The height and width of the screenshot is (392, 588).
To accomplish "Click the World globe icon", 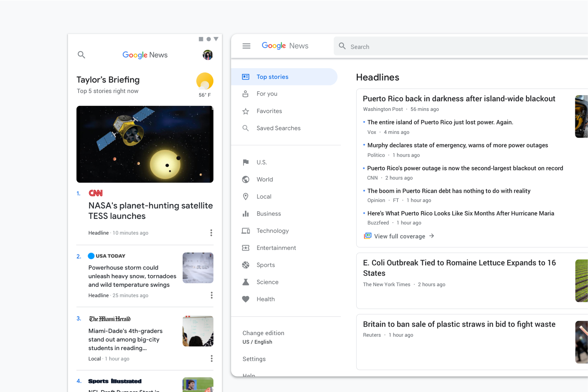I will (x=245, y=179).
